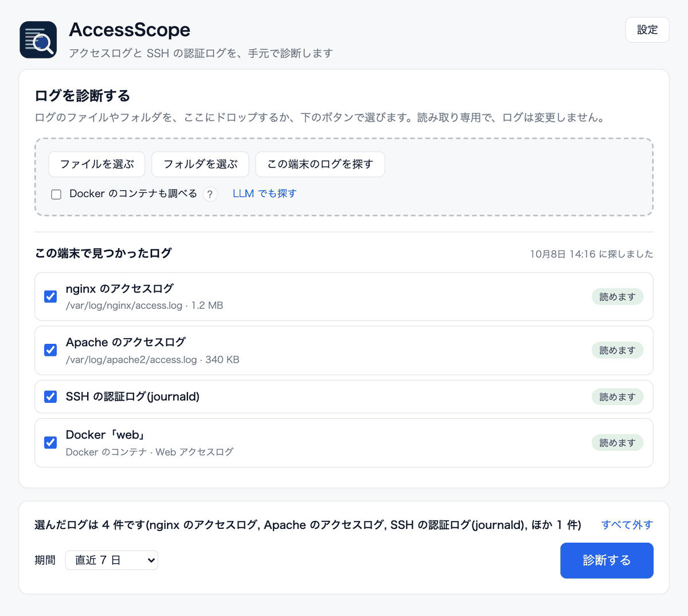Click すべて外す link

point(627,525)
